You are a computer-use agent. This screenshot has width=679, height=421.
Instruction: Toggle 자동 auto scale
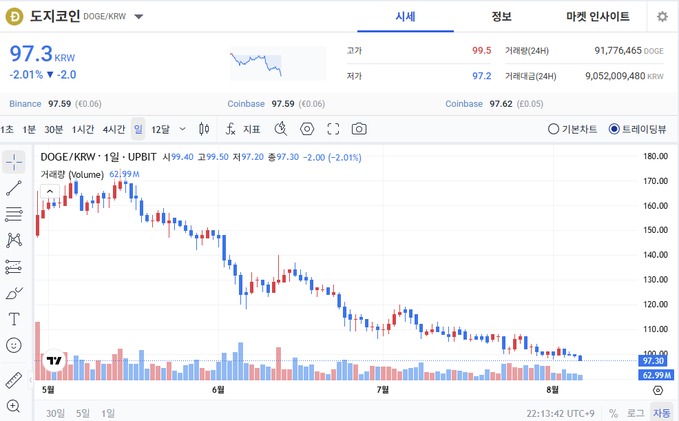[x=662, y=413]
